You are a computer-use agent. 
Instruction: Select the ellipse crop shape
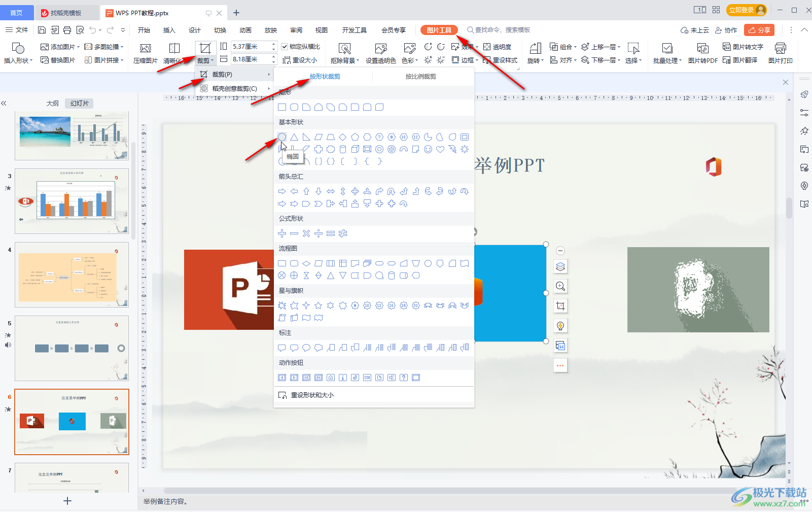tap(282, 137)
